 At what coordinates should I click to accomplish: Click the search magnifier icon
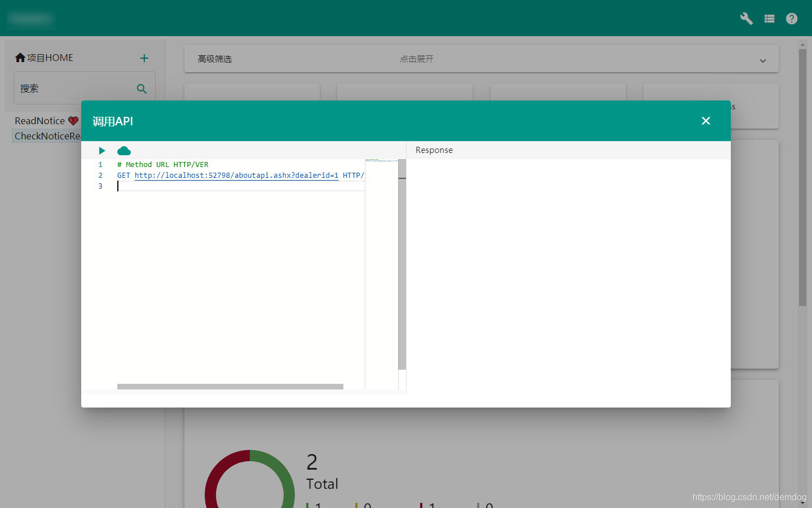(142, 89)
